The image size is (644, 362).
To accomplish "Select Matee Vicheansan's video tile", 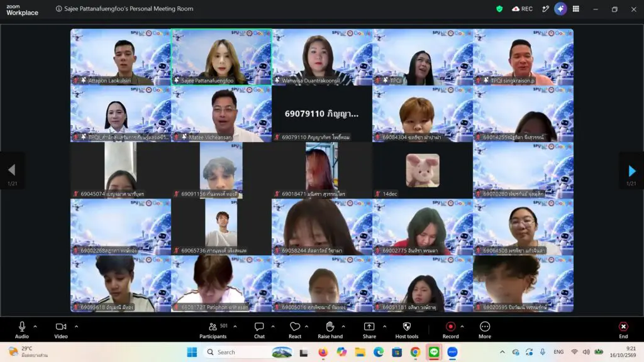I will 221,114.
